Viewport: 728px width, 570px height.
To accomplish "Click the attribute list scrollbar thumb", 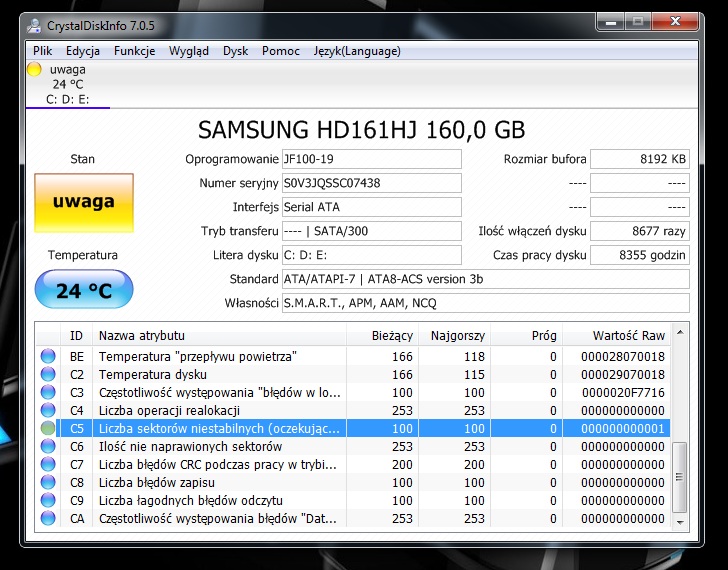I will (x=680, y=477).
